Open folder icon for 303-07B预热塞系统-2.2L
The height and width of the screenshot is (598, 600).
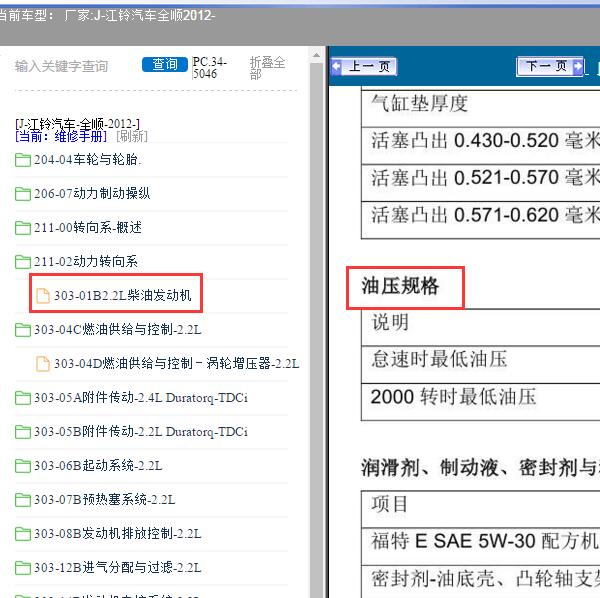(x=23, y=500)
